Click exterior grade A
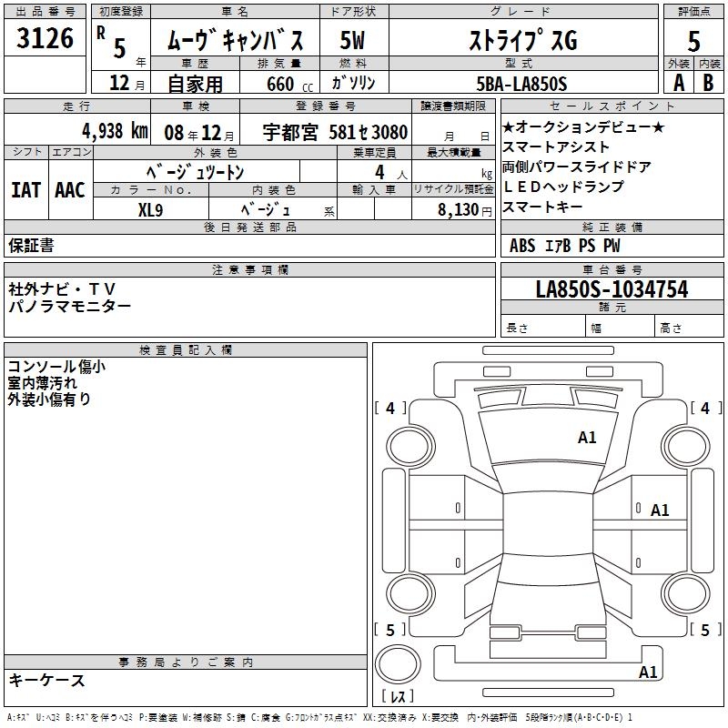Viewport: 728px width, 728px height. click(x=679, y=83)
